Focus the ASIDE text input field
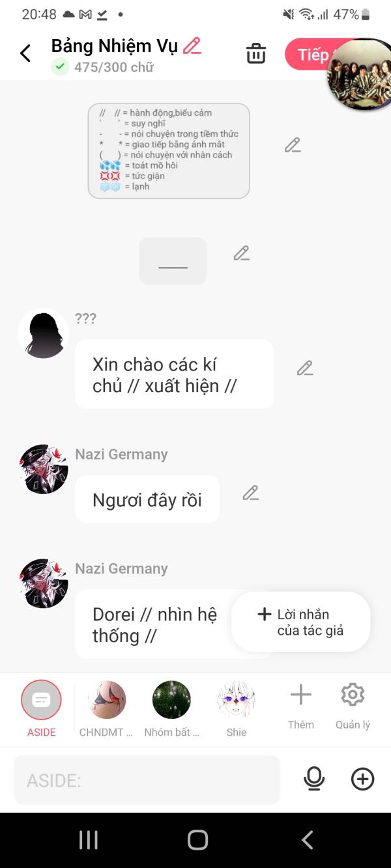The width and height of the screenshot is (391, 868). pyautogui.click(x=147, y=779)
